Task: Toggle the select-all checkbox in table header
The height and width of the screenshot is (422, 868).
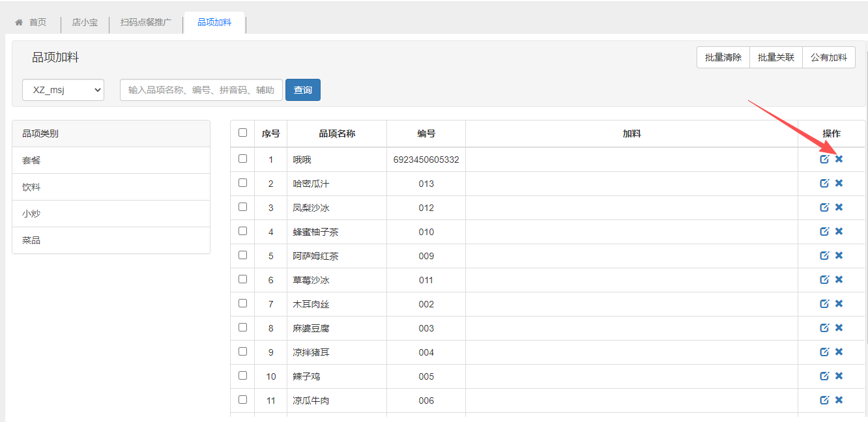Action: click(243, 133)
